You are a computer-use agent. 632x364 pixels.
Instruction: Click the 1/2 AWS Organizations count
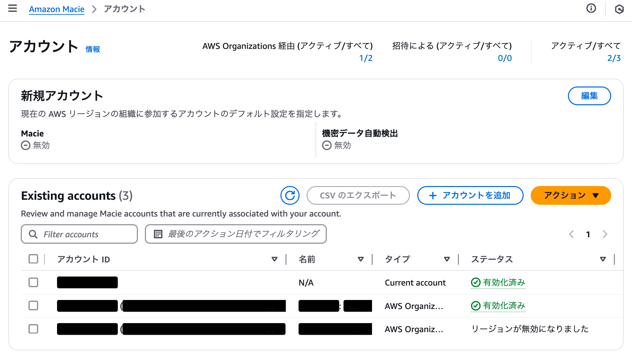366,58
